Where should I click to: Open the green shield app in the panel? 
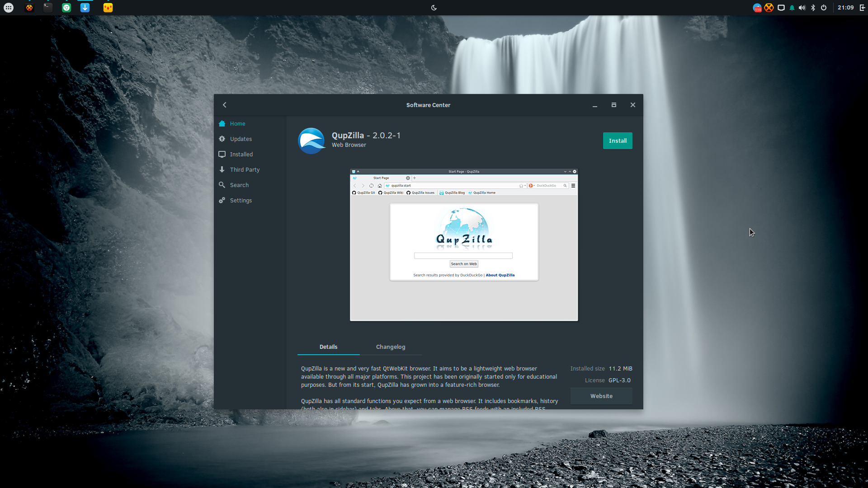tap(66, 8)
